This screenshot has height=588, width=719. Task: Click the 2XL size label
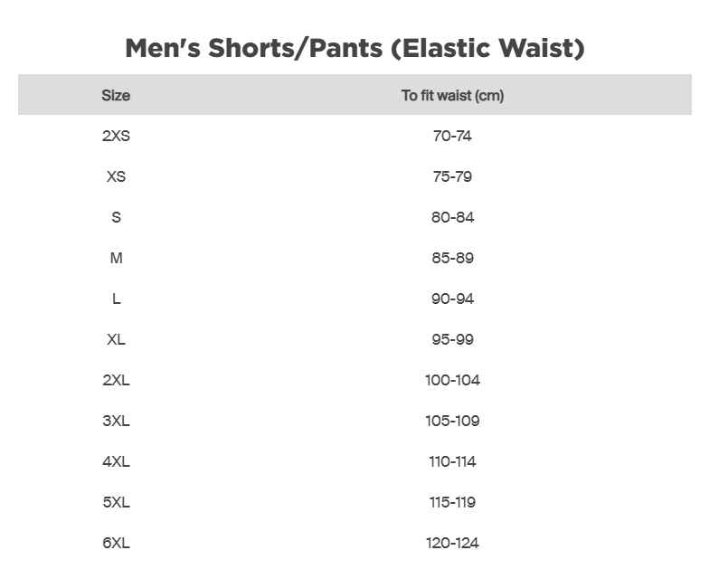tap(116, 380)
